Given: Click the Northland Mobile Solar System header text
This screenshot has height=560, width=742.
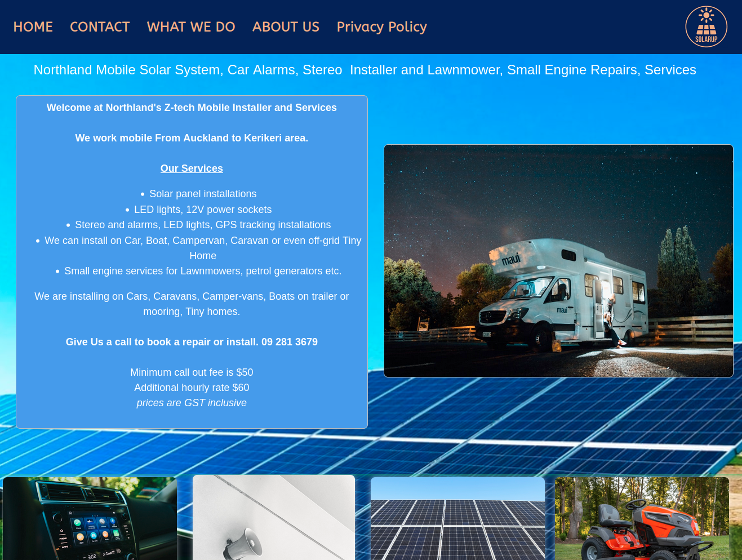Looking at the screenshot, I should coord(365,70).
